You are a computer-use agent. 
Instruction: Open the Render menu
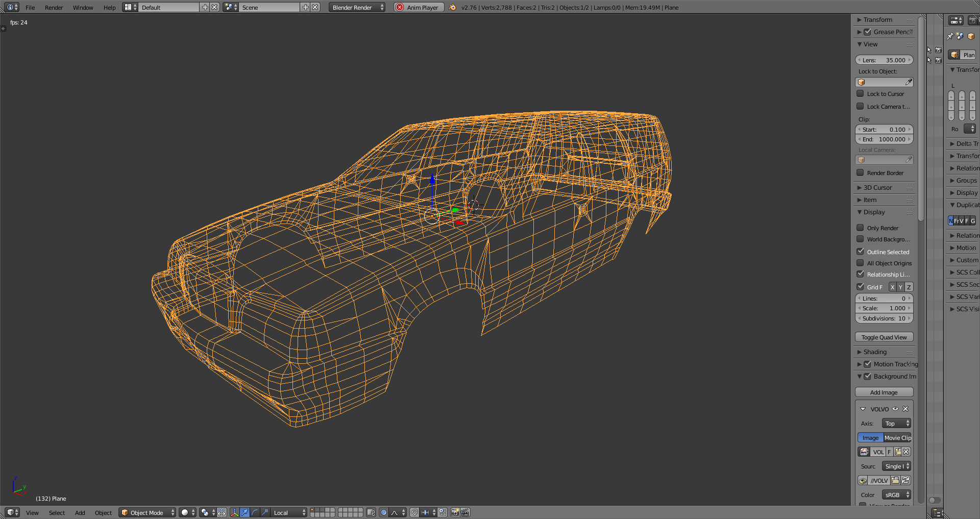tap(54, 8)
